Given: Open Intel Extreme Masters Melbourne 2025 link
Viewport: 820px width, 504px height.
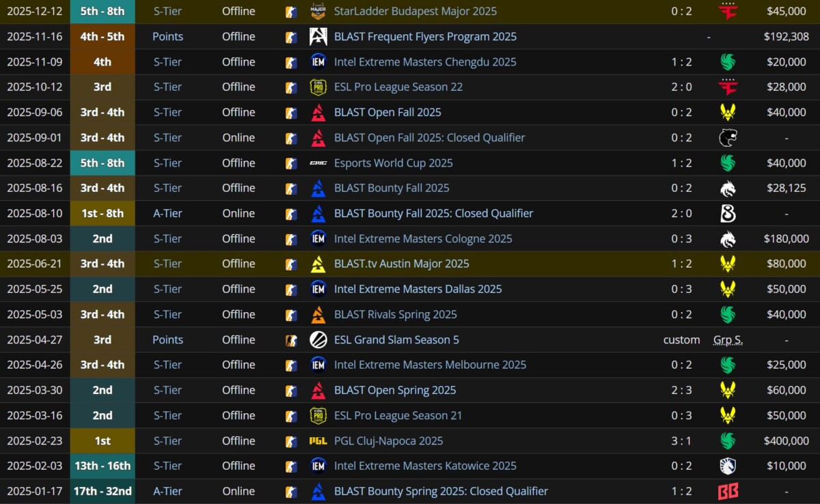Looking at the screenshot, I should [430, 365].
